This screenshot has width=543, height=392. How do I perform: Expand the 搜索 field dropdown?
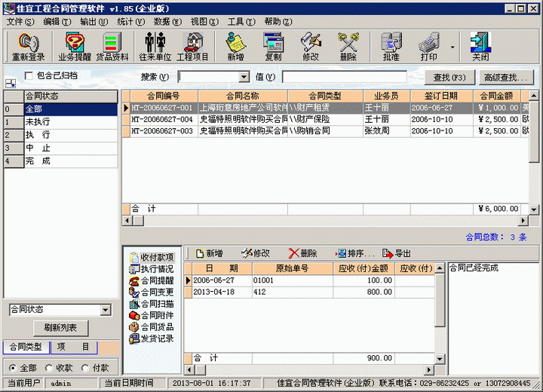244,77
